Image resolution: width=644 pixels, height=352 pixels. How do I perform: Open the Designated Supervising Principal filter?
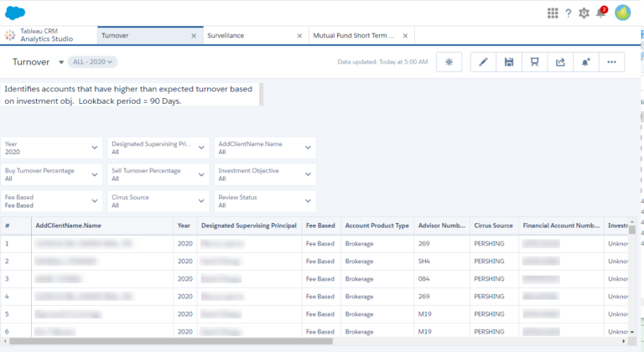coord(158,148)
